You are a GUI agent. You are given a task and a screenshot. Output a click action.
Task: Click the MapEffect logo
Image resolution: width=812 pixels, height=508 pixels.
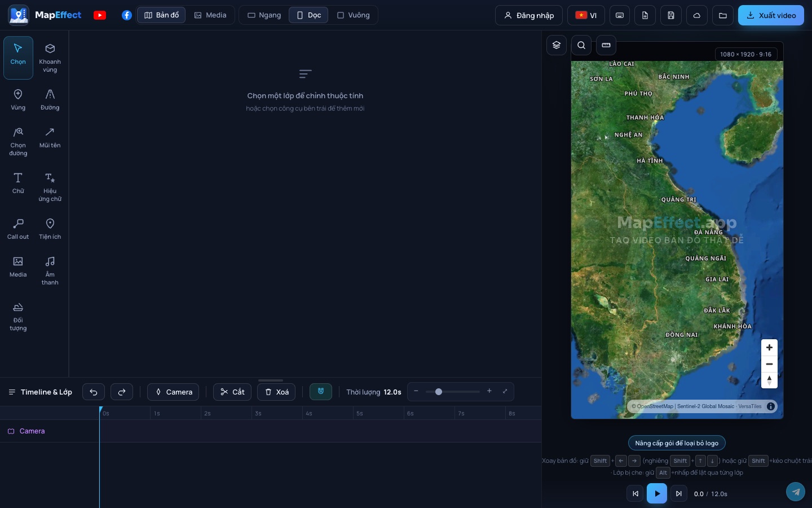pos(45,15)
